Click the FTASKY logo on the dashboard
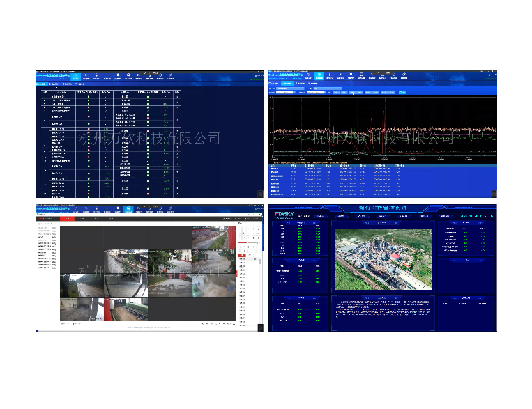The image size is (532, 409). (x=284, y=215)
